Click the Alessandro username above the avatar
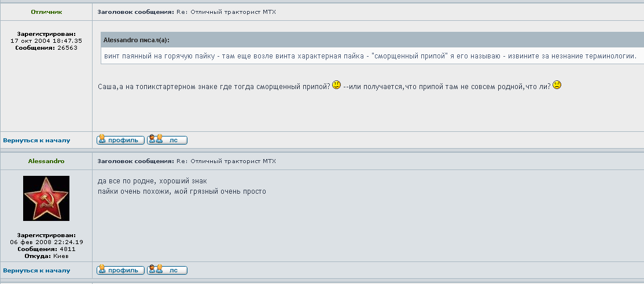The width and height of the screenshot is (644, 284). [46, 161]
